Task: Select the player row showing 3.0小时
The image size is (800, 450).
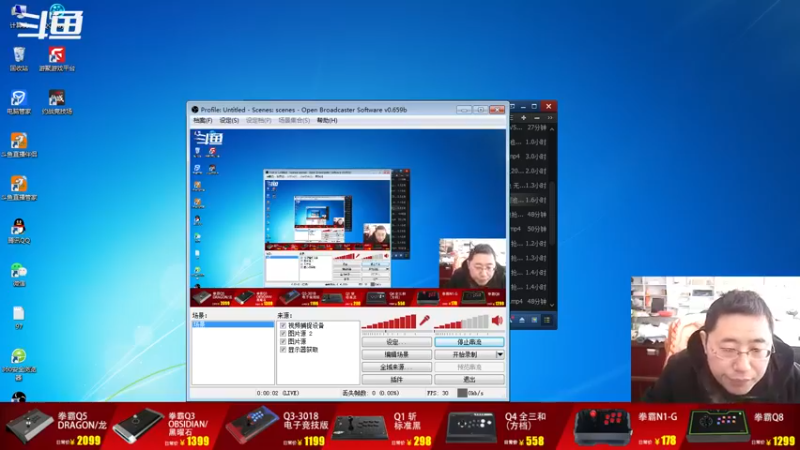Action: (x=529, y=157)
